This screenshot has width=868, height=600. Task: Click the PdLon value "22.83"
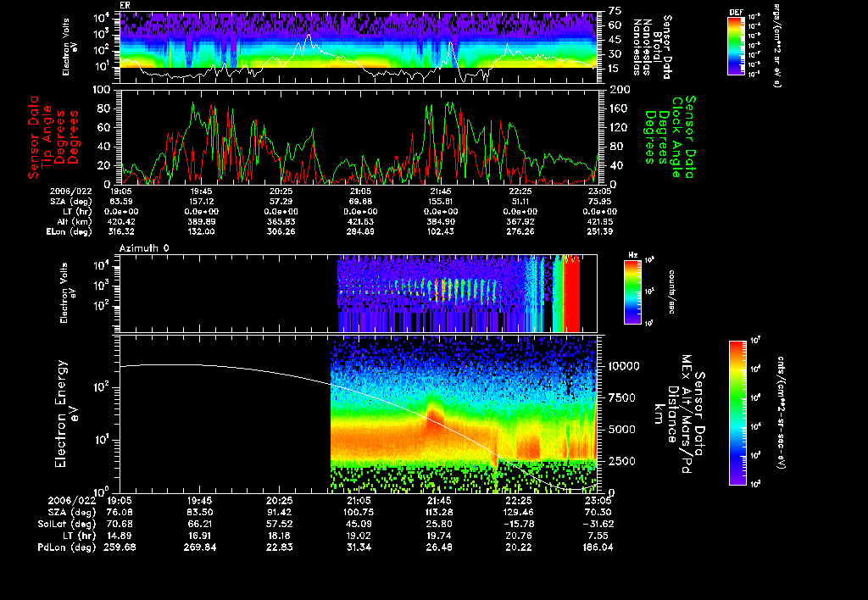(279, 547)
